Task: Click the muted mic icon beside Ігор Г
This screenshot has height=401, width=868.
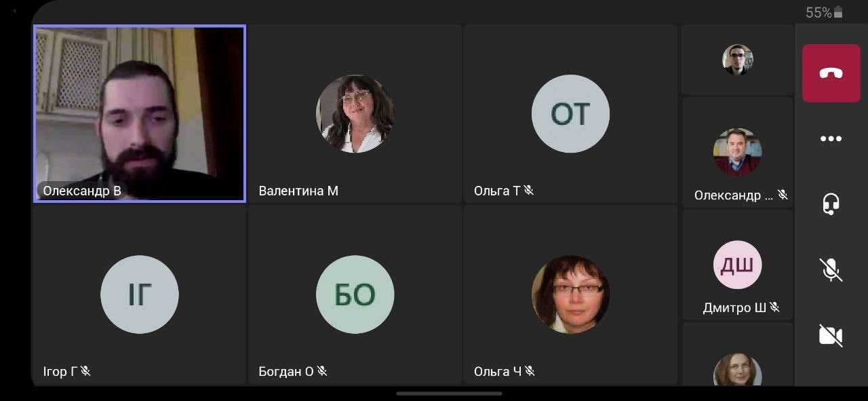Action: click(85, 371)
